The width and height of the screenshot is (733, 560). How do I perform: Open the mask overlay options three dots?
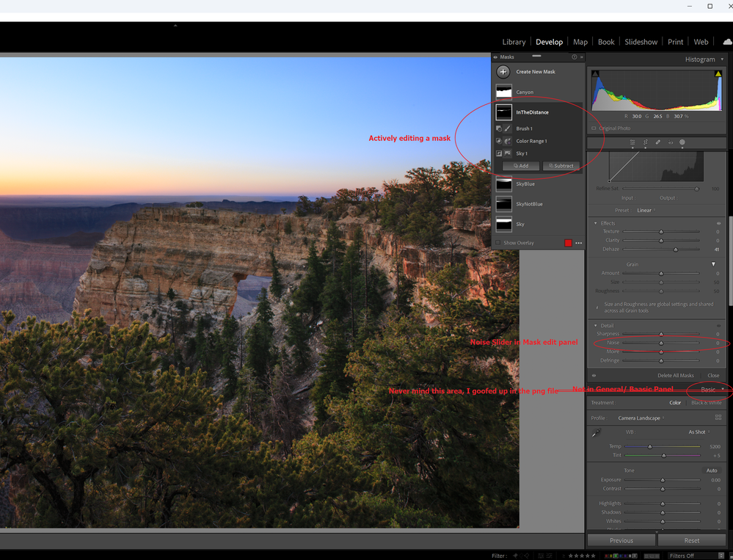(579, 243)
